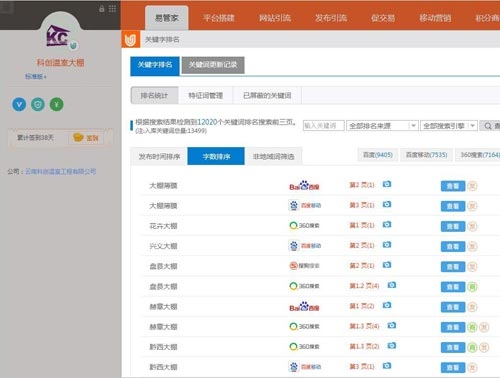
Task: Open the 全部排名来源 dropdown
Action: pos(382,126)
